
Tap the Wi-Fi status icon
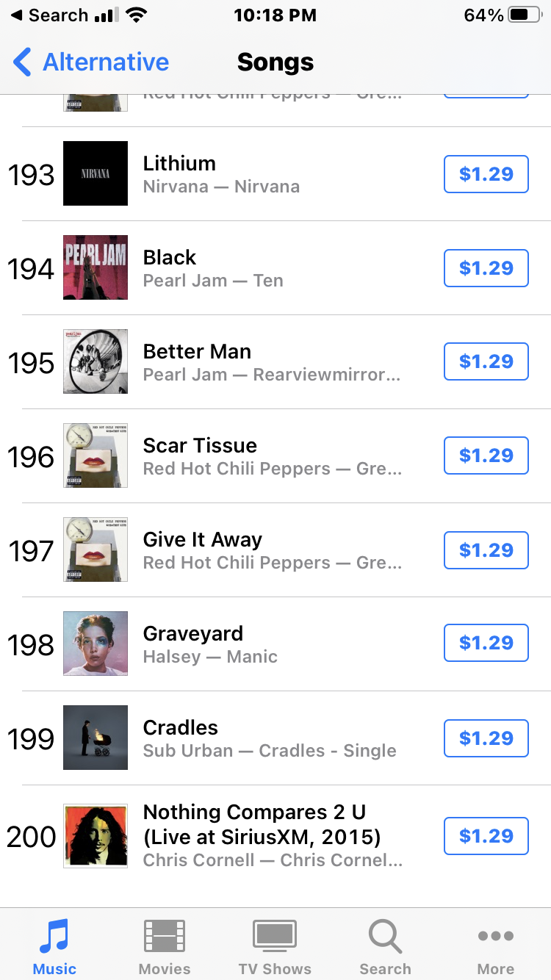pos(136,15)
